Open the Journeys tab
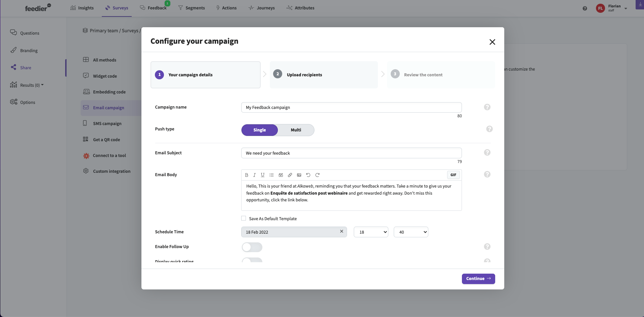 click(261, 8)
